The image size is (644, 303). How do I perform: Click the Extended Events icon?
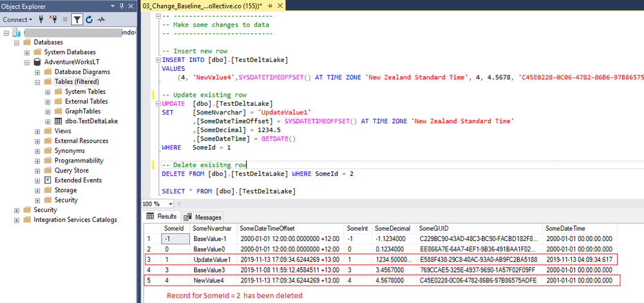[x=48, y=180]
